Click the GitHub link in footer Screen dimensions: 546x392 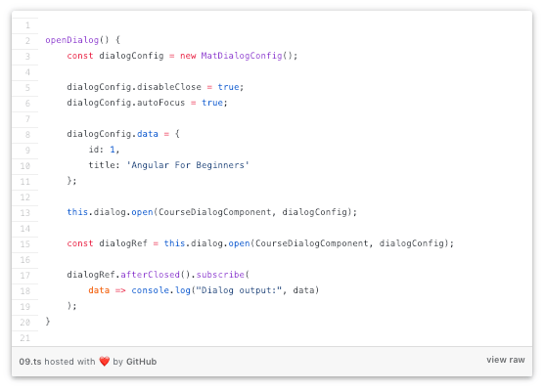pos(141,362)
